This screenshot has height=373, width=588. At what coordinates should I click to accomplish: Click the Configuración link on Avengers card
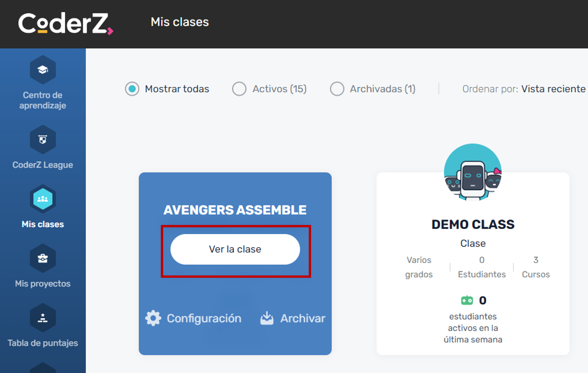click(x=193, y=318)
